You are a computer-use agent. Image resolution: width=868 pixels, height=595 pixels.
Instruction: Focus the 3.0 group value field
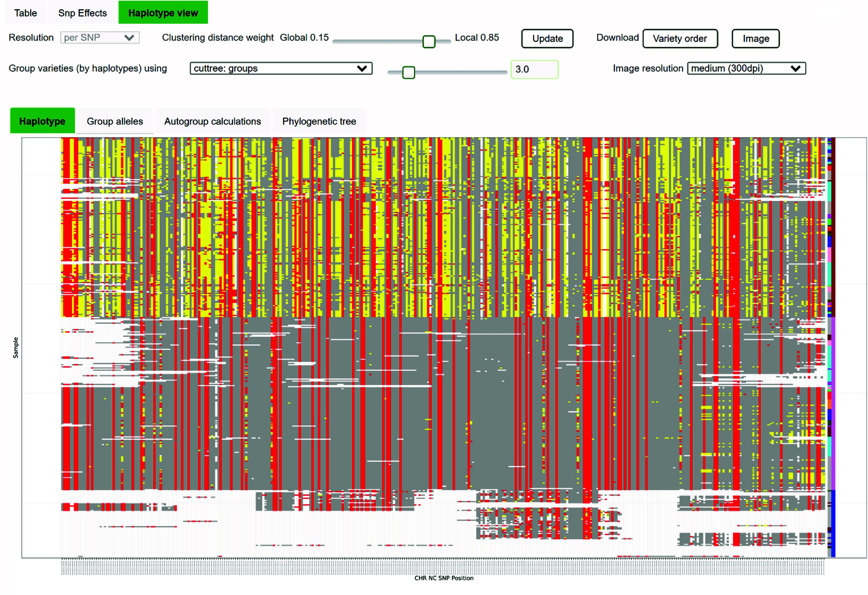point(534,69)
